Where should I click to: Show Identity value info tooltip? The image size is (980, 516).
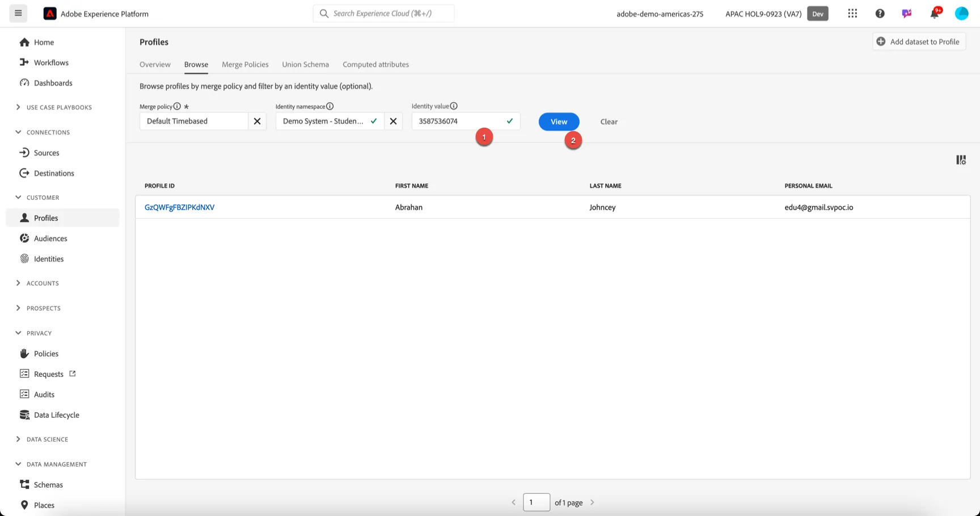coord(454,106)
